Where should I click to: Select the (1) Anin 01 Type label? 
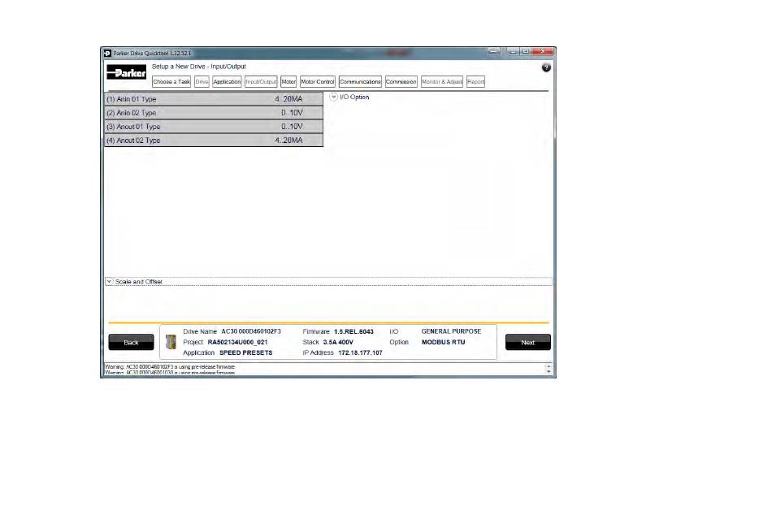click(131, 99)
